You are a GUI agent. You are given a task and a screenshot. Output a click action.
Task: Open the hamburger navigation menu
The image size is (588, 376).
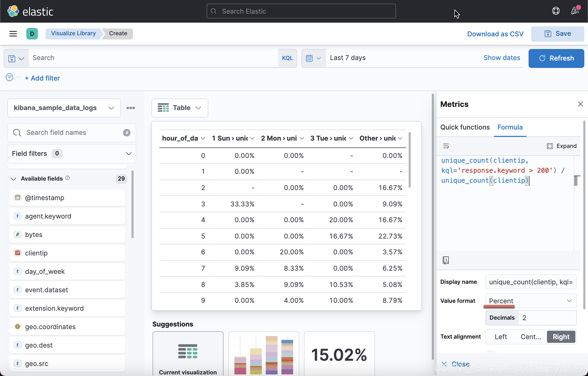13,34
